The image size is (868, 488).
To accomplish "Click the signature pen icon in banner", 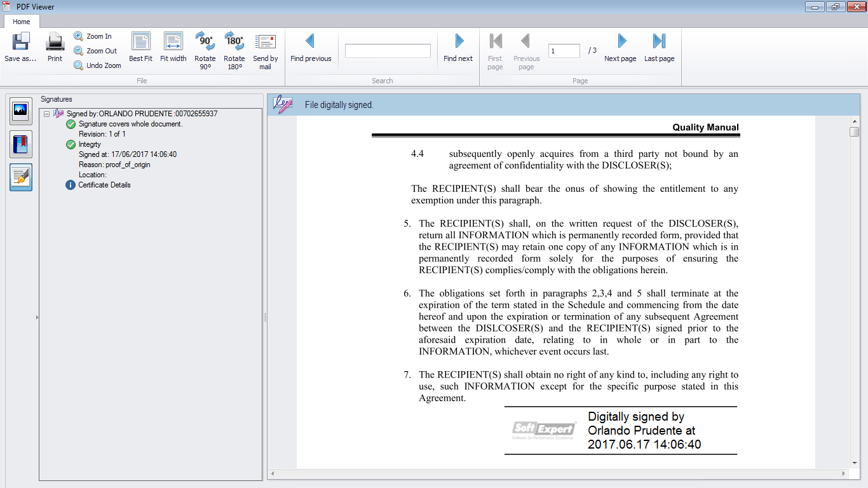I will [283, 105].
